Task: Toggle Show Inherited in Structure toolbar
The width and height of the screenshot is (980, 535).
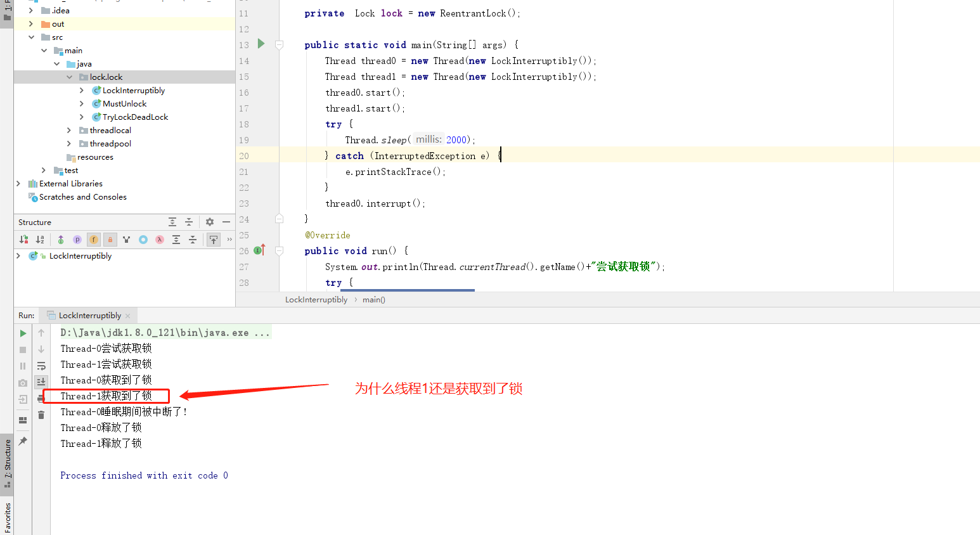Action: [61, 240]
